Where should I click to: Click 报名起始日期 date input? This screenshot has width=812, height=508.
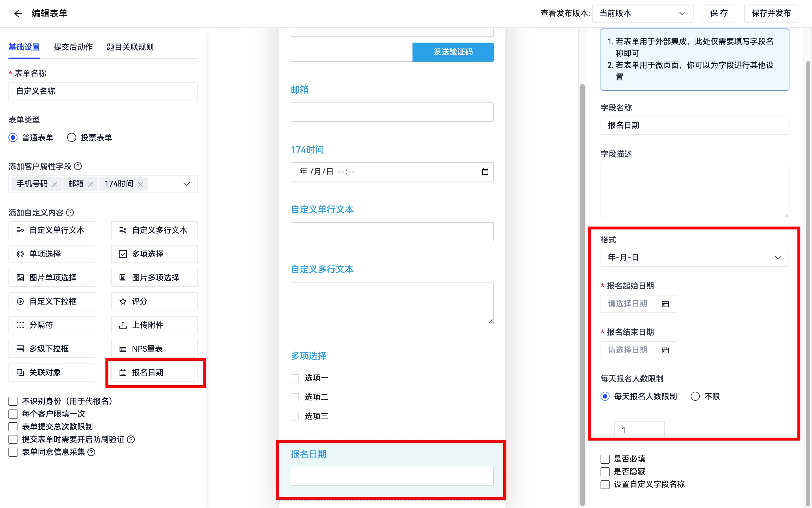click(x=639, y=304)
